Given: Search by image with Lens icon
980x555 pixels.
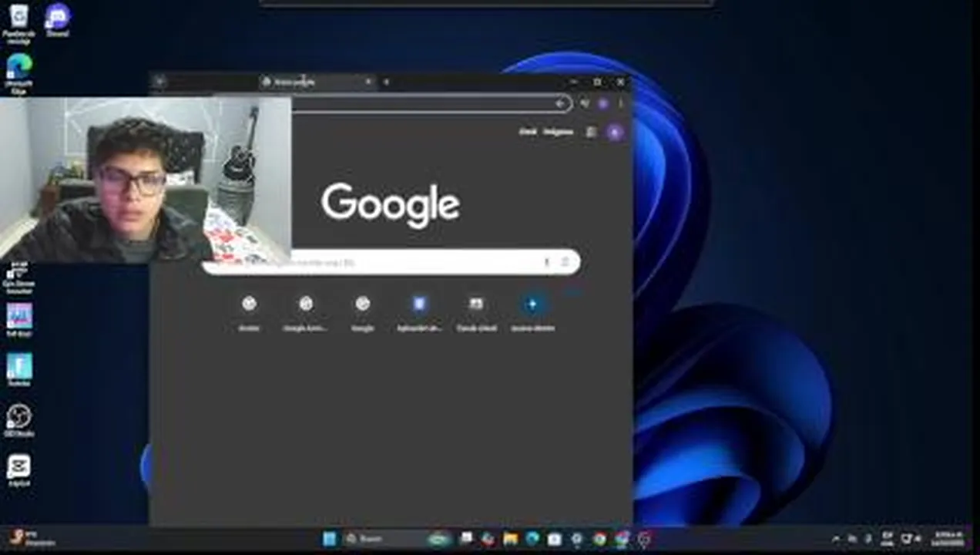Looking at the screenshot, I should (x=565, y=262).
